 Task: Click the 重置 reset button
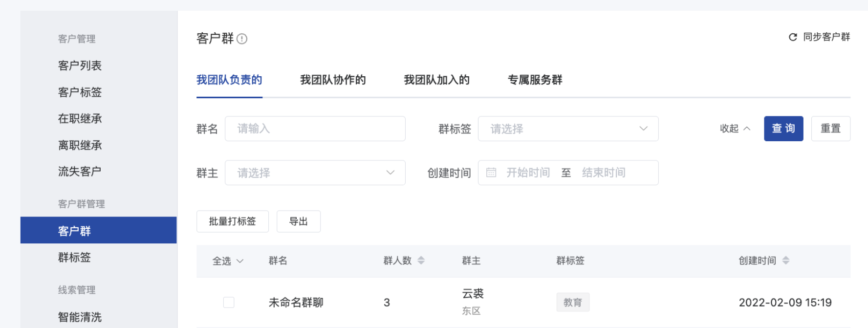point(830,129)
